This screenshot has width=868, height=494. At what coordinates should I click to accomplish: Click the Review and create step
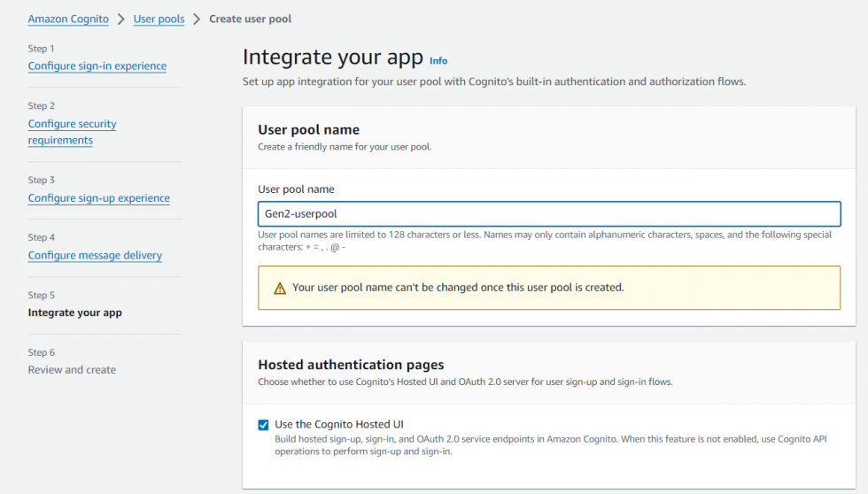point(72,370)
